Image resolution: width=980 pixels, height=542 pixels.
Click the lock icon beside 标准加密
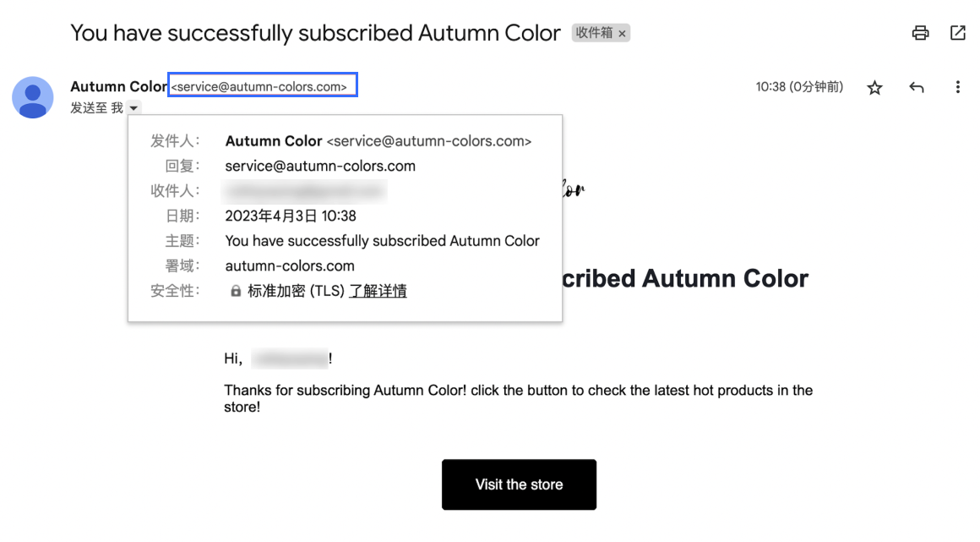tap(236, 291)
